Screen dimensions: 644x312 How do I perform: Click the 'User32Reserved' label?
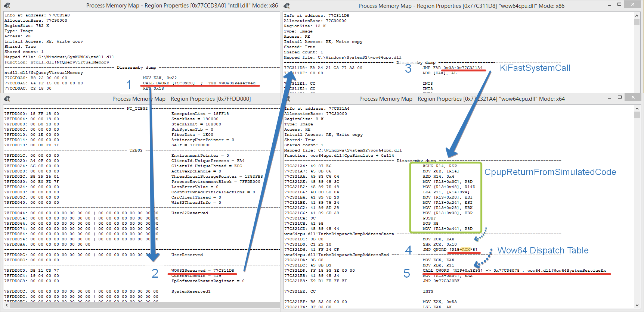point(190,213)
